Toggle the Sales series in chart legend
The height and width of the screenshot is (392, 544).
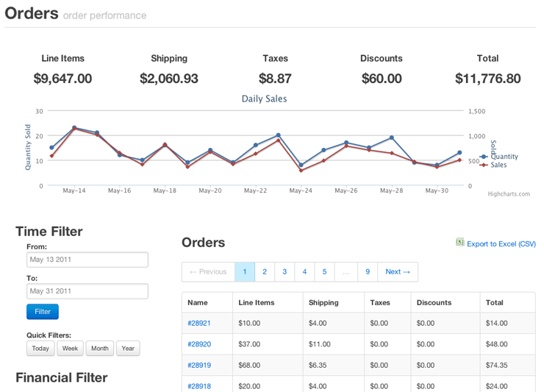tap(494, 165)
